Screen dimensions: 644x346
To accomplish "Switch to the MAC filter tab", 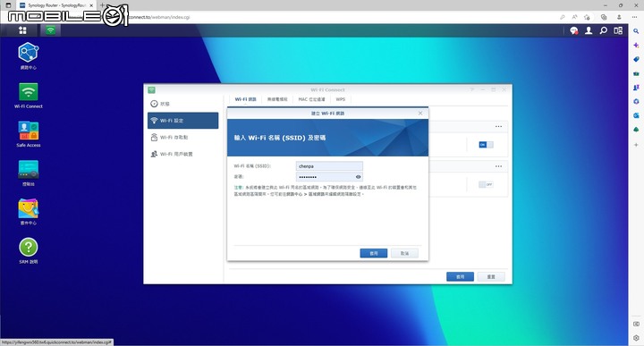I will [311, 99].
